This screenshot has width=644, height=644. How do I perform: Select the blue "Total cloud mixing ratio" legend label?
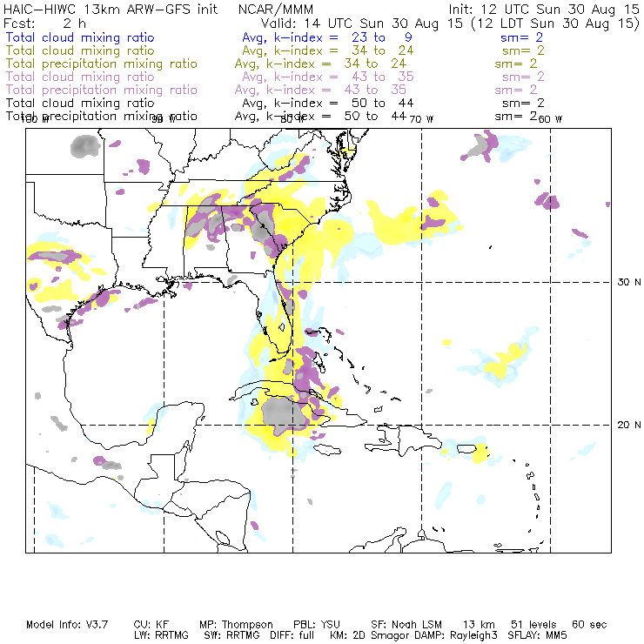click(x=80, y=37)
